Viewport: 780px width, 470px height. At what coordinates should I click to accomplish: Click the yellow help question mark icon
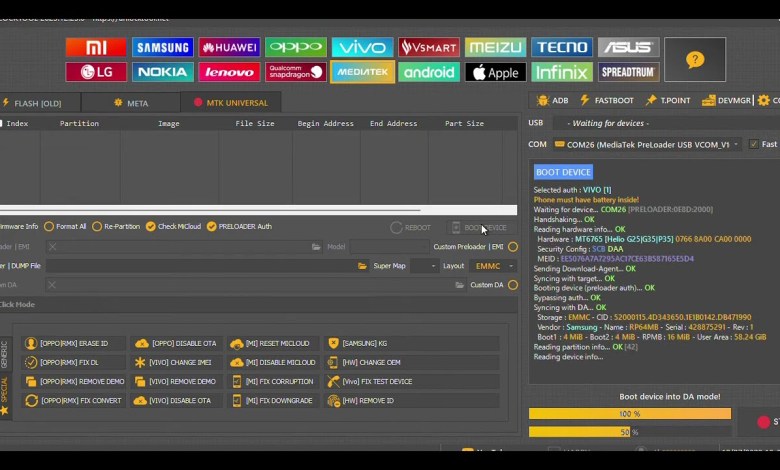[x=695, y=60]
